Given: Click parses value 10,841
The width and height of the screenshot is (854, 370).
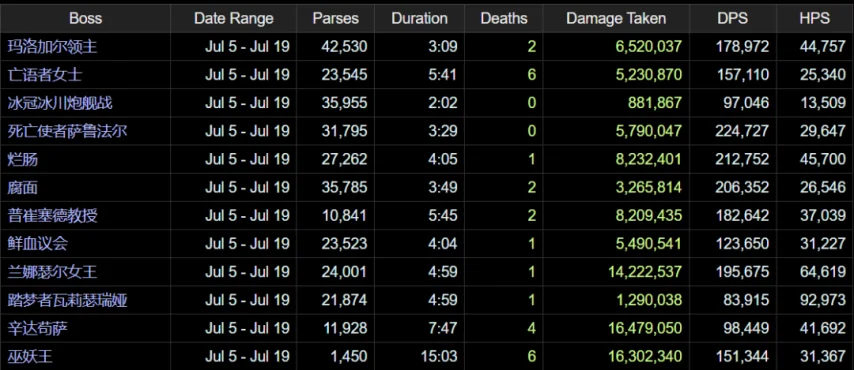Looking at the screenshot, I should coord(344,216).
